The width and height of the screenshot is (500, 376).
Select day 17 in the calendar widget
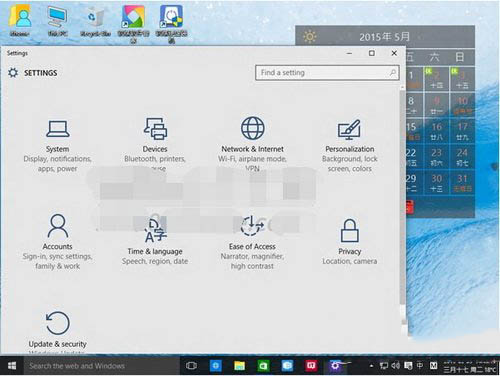point(462,131)
